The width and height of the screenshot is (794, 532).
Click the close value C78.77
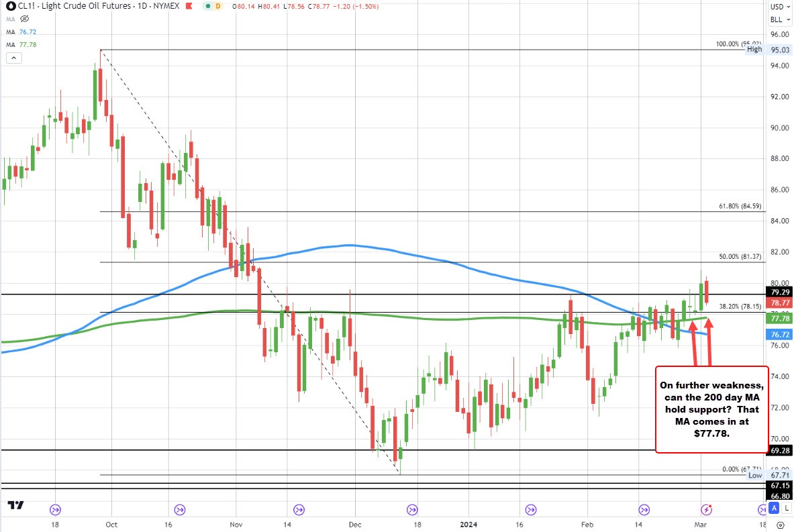319,7
